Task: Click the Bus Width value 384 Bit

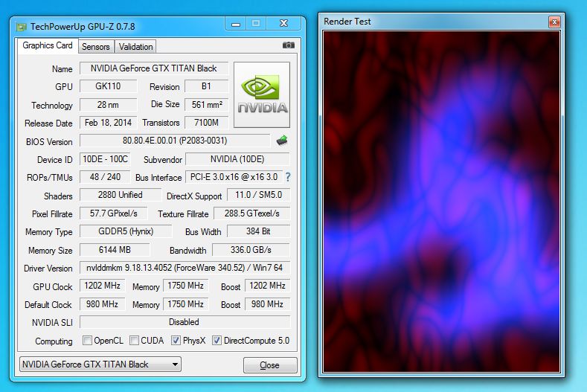Action: (x=258, y=231)
